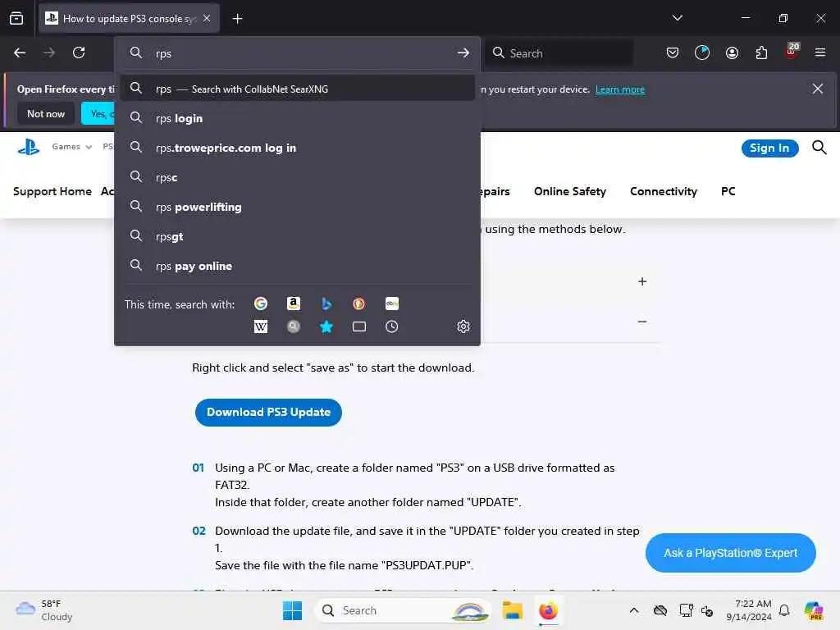Open search settings gear in dropdown

tap(463, 326)
